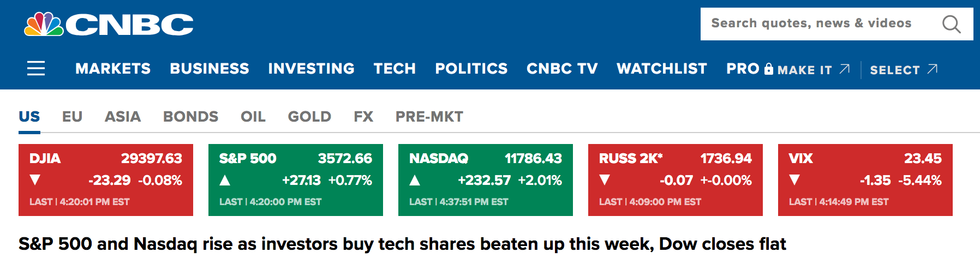The image size is (980, 276).
Task: Open the VIX quote card
Action: coord(865,180)
